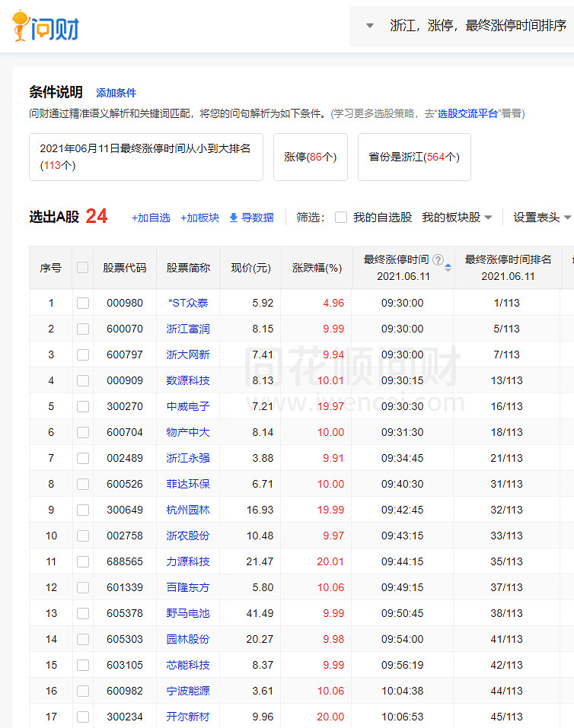This screenshot has height=728, width=574.
Task: Click 涨跌幅 cell 20.01
Action: (330, 562)
